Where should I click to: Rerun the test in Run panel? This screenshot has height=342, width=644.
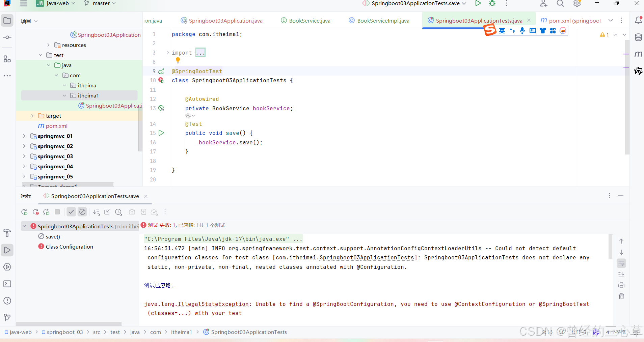(x=24, y=212)
